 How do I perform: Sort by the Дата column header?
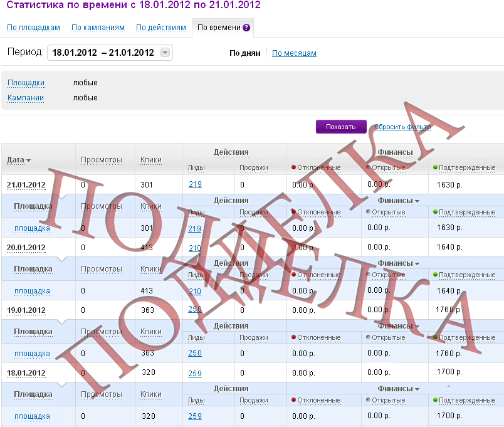[x=18, y=160]
